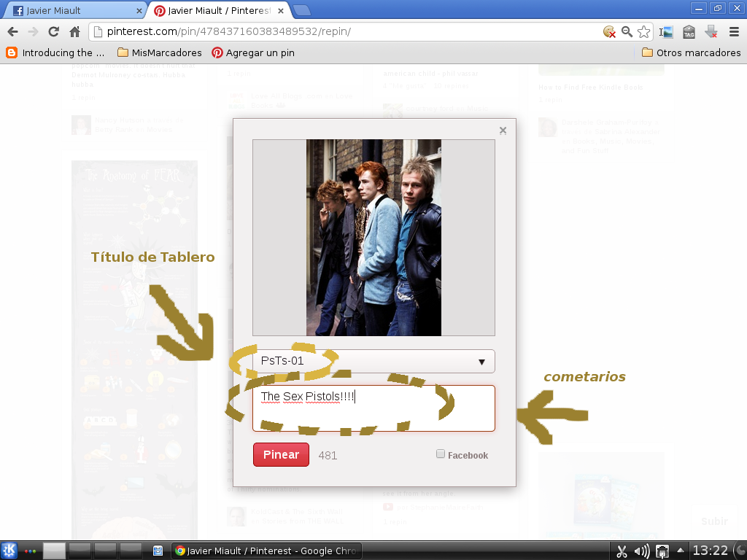Open the image extension icon in toolbar
This screenshot has width=747, height=560.
pos(666,31)
